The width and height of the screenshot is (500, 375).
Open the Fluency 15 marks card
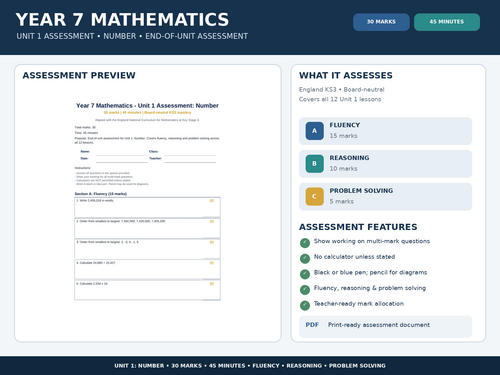point(385,131)
